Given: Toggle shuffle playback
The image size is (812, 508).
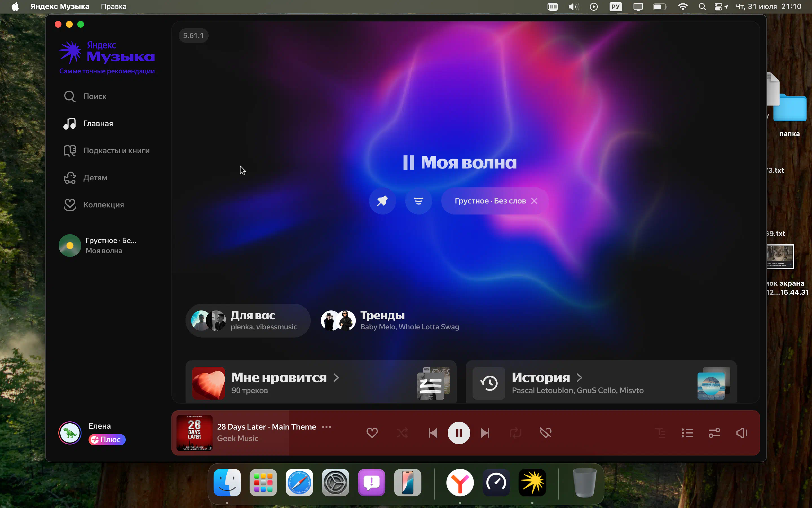Looking at the screenshot, I should point(402,433).
